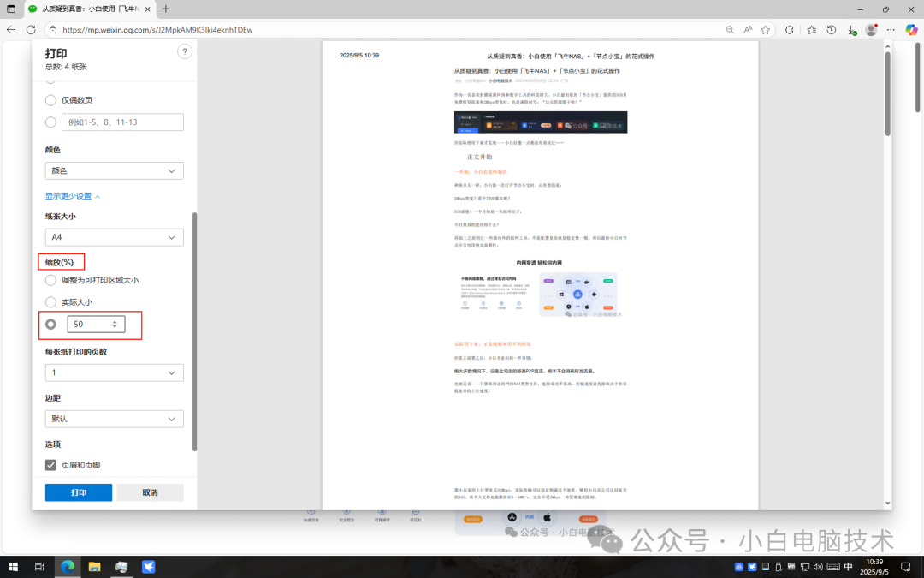The image size is (924, 578).
Task: Click the volume speaker tray icon
Action: click(x=818, y=567)
